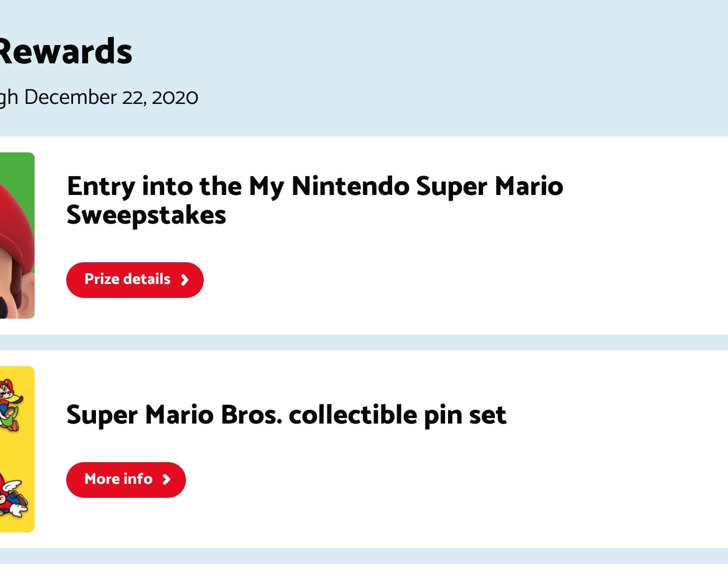This screenshot has width=728, height=573.
Task: Click the Prize details button
Action: coord(128,280)
